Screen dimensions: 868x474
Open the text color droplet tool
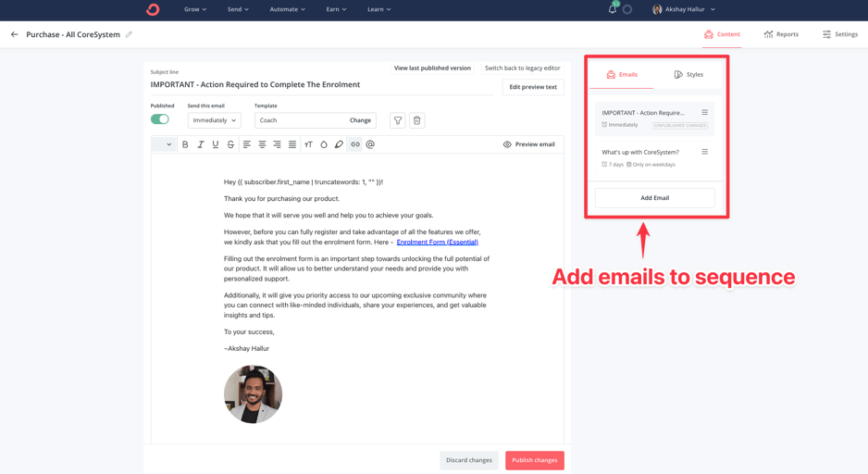point(324,144)
